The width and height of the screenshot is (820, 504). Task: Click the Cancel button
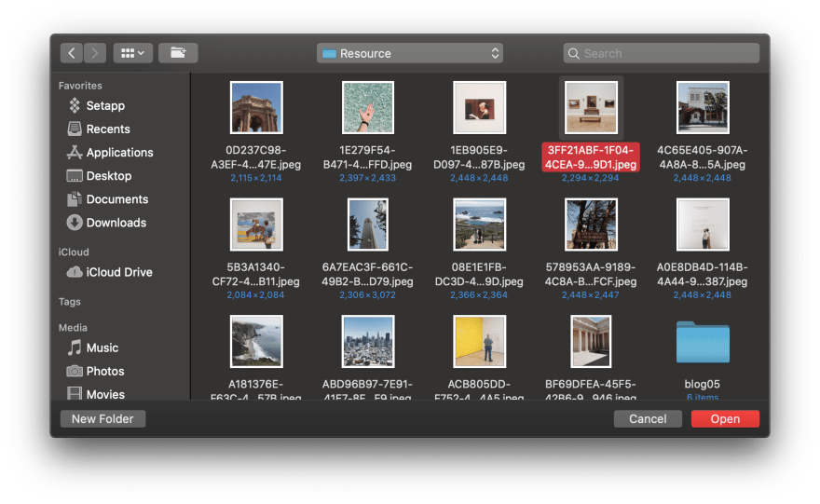point(648,419)
